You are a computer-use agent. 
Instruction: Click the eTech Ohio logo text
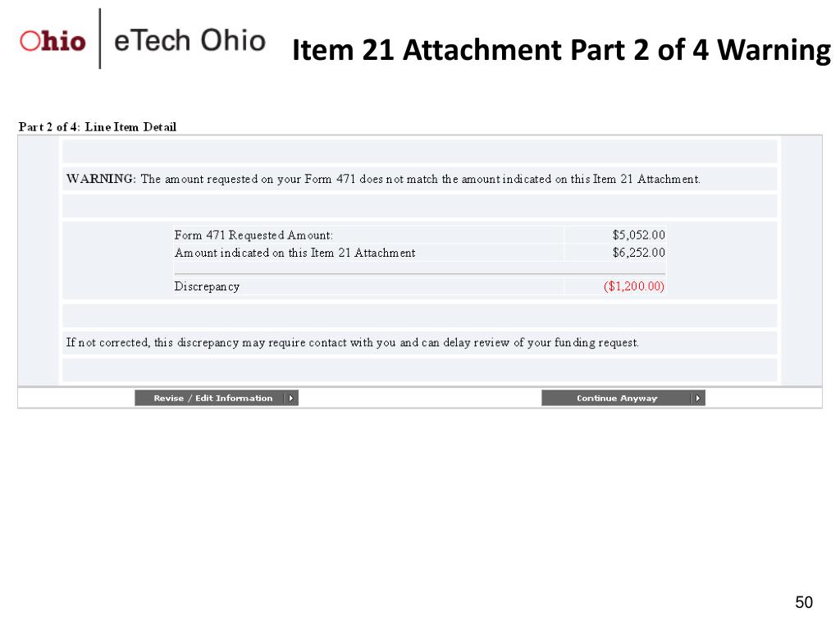(189, 41)
